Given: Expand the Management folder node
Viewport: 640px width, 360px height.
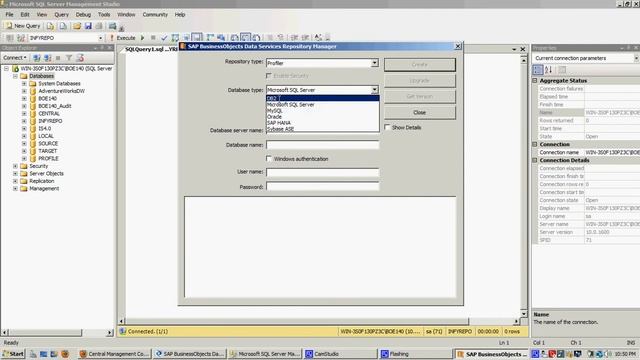Looking at the screenshot, I should (x=15, y=189).
